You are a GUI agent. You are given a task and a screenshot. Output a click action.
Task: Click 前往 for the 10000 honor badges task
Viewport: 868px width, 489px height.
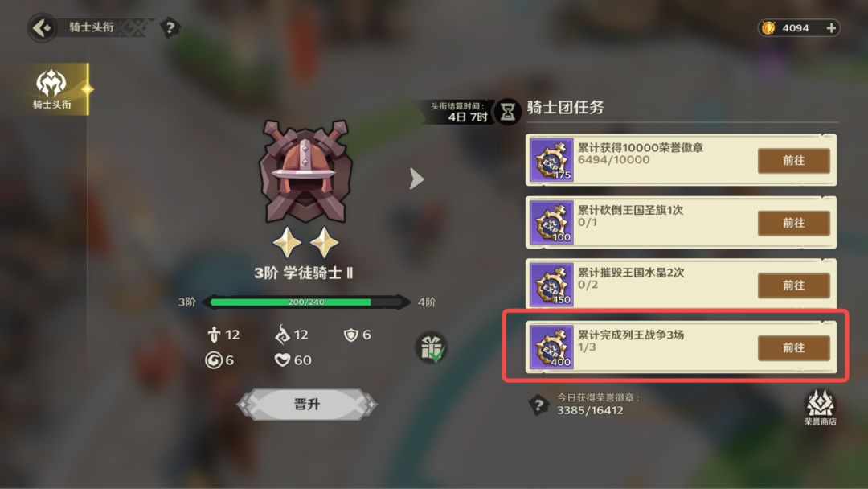793,161
